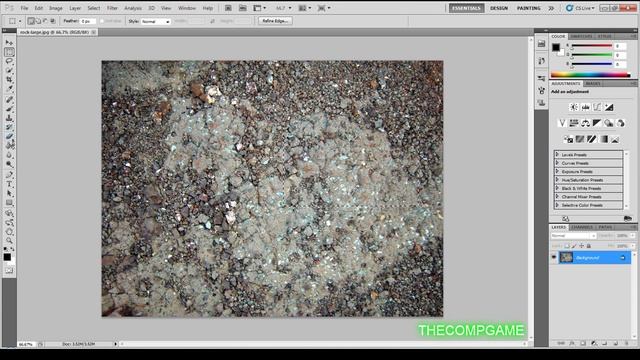Open the layer blend mode dropdown

tap(573, 236)
